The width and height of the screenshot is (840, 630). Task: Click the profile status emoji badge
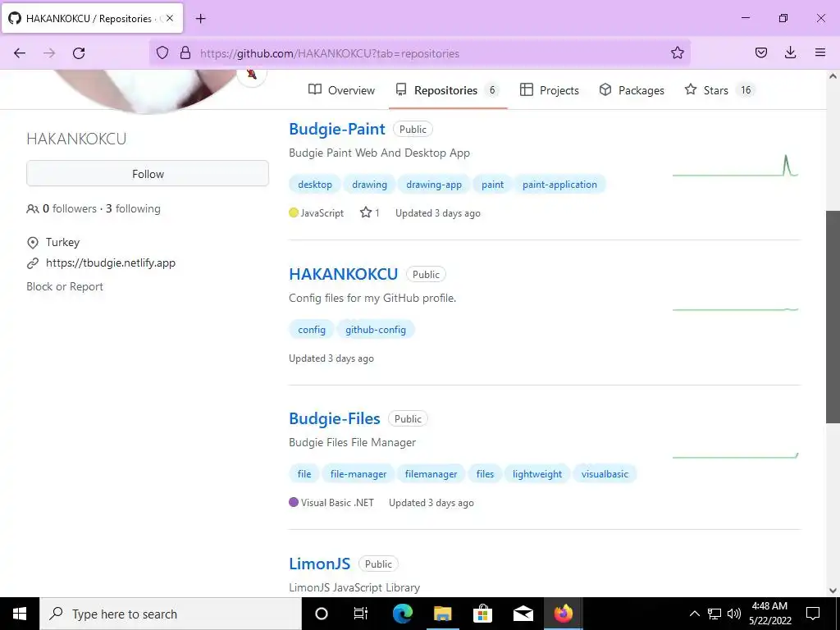click(252, 75)
